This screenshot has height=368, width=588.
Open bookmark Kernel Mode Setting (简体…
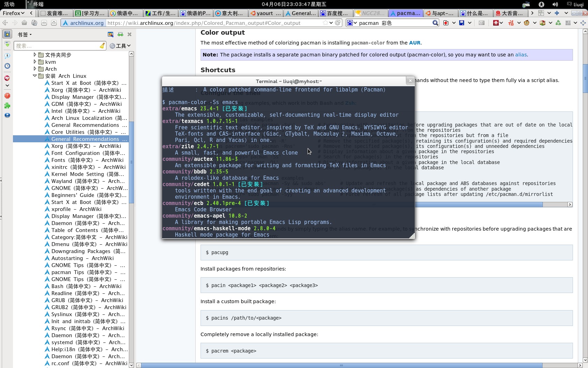[84, 174]
